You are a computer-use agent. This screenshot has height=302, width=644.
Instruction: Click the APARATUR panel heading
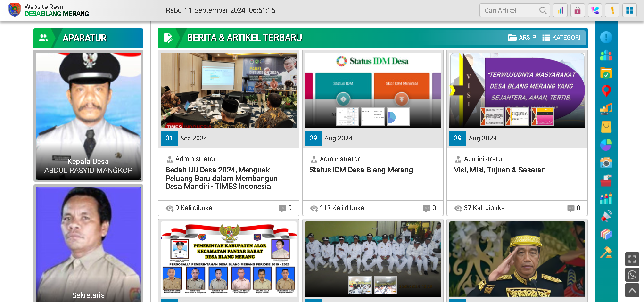coord(85,38)
